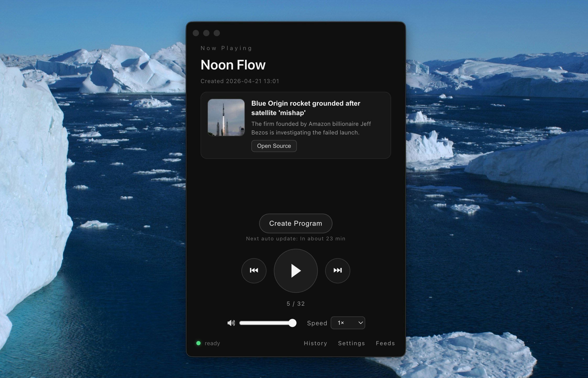Open Settings
This screenshot has width=588, height=378.
click(351, 343)
